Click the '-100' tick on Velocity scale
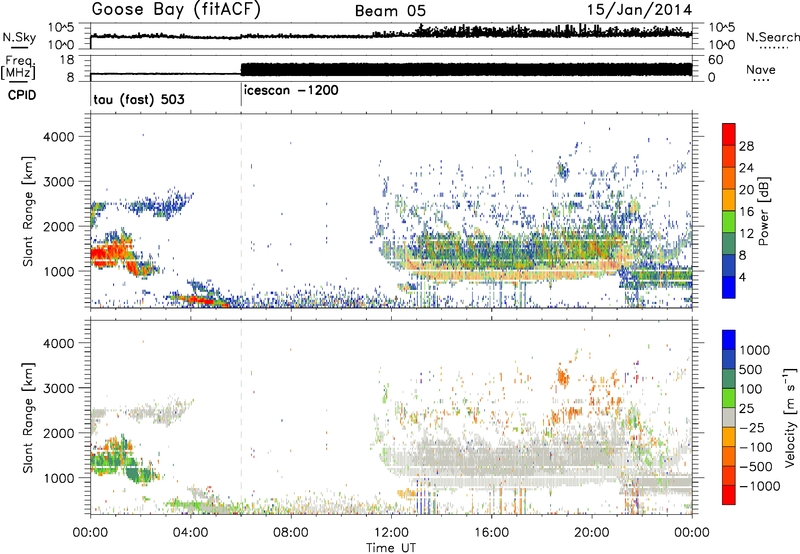The height and width of the screenshot is (554, 800). tap(756, 447)
